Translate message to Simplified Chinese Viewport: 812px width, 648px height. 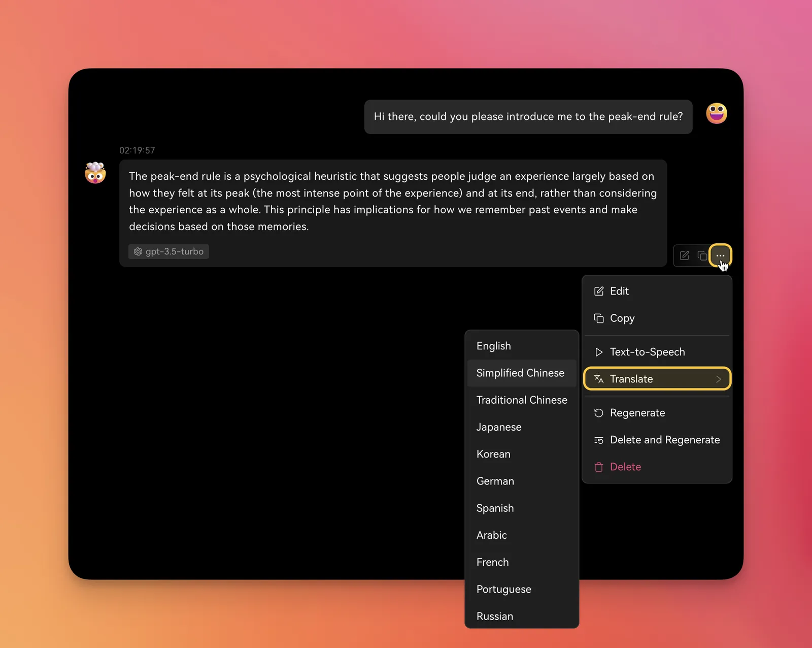pos(520,373)
